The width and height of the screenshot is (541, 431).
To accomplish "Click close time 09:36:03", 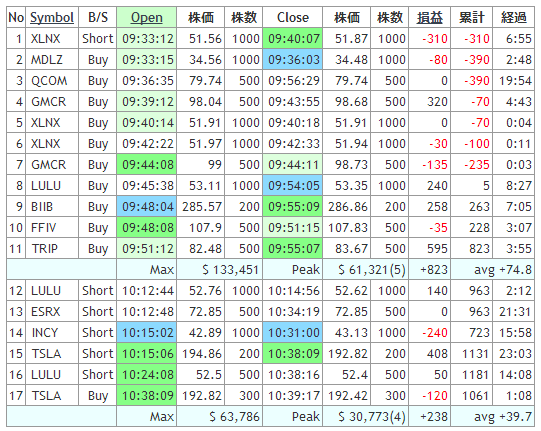I will tap(293, 60).
